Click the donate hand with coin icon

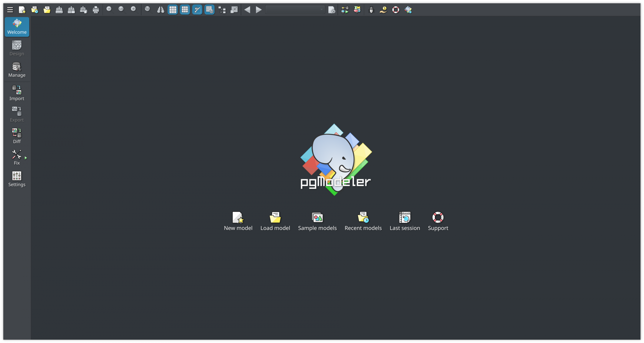pos(383,10)
